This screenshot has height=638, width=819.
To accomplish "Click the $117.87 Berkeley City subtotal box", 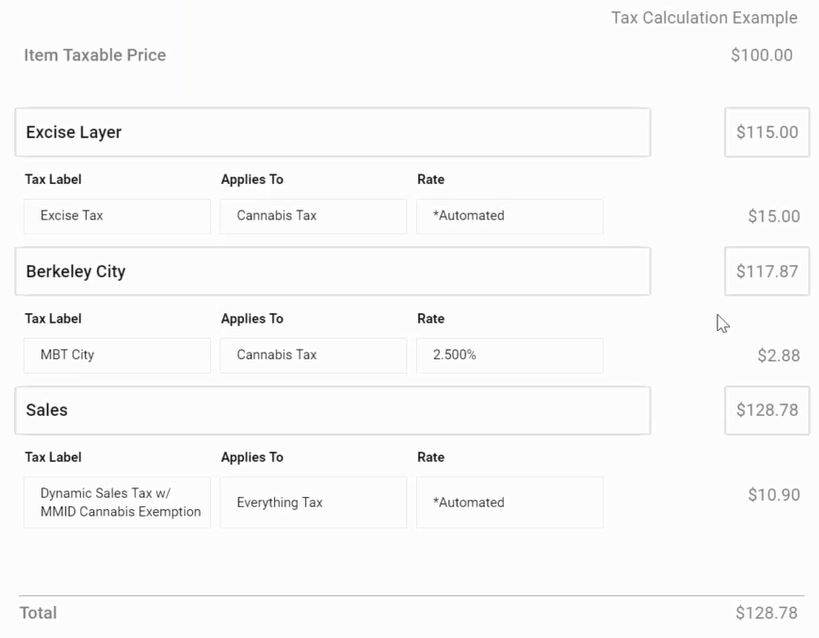I will pos(767,271).
